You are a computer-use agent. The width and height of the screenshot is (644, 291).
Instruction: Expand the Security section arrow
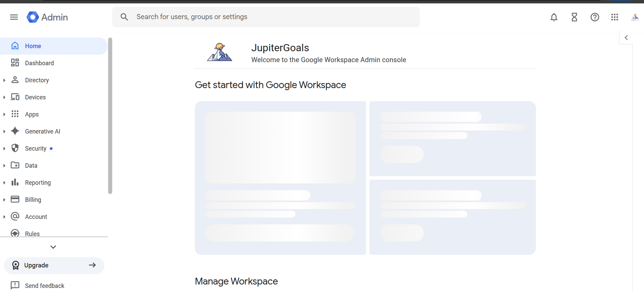4,149
